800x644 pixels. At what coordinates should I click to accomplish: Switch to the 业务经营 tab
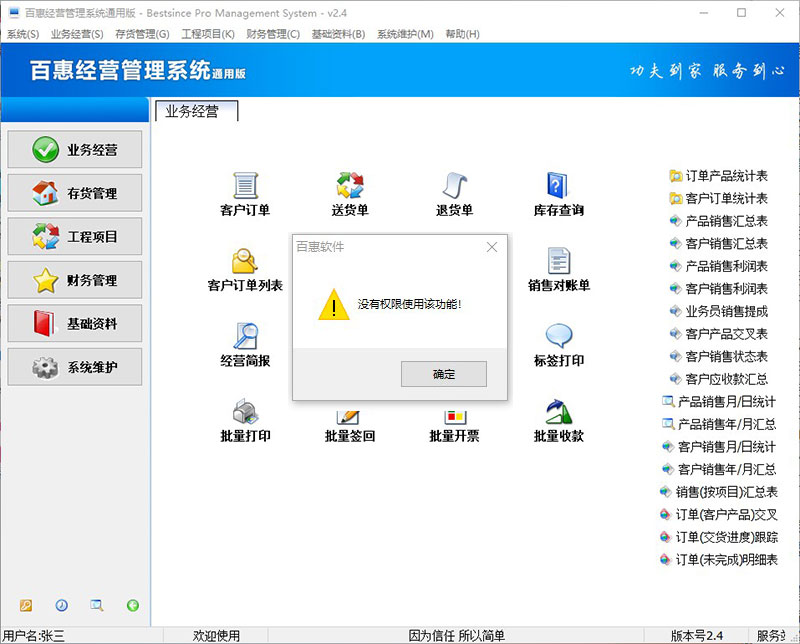[x=196, y=111]
